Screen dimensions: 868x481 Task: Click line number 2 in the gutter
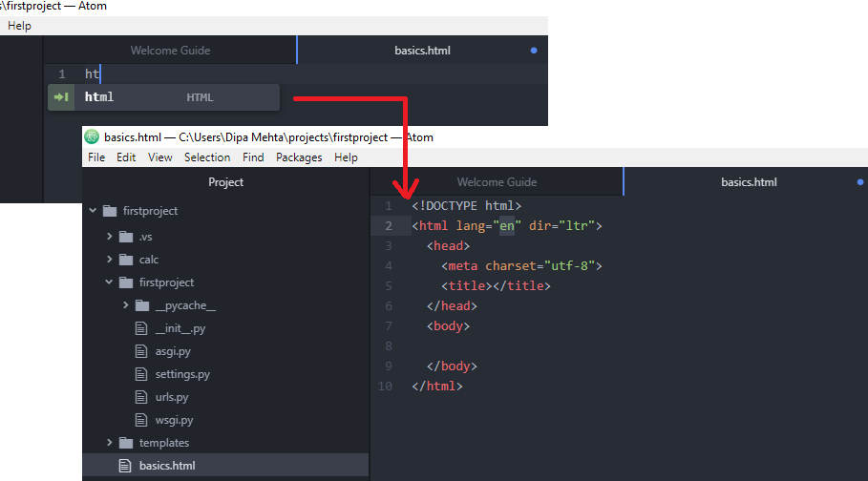[389, 226]
